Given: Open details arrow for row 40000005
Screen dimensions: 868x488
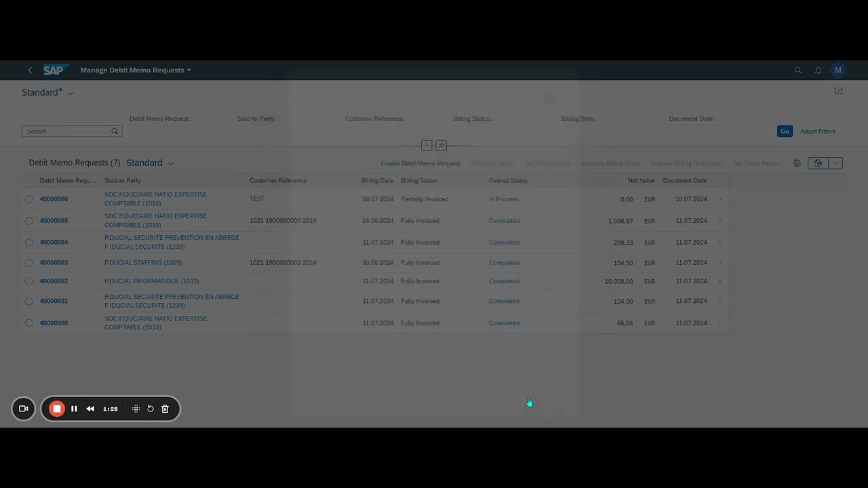Looking at the screenshot, I should coord(719,221).
